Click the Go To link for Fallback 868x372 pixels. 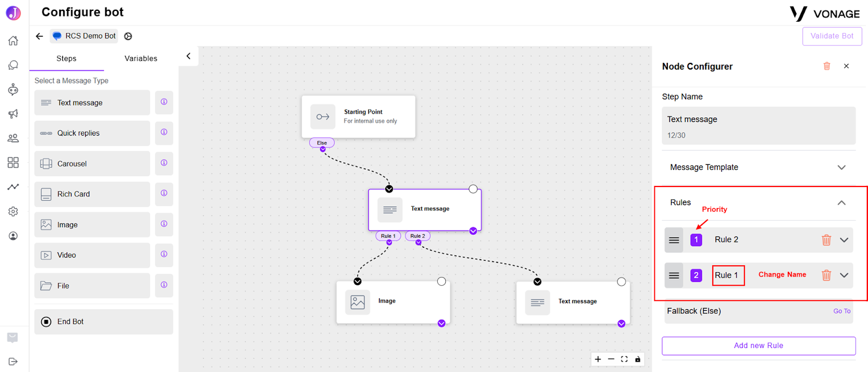[842, 311]
